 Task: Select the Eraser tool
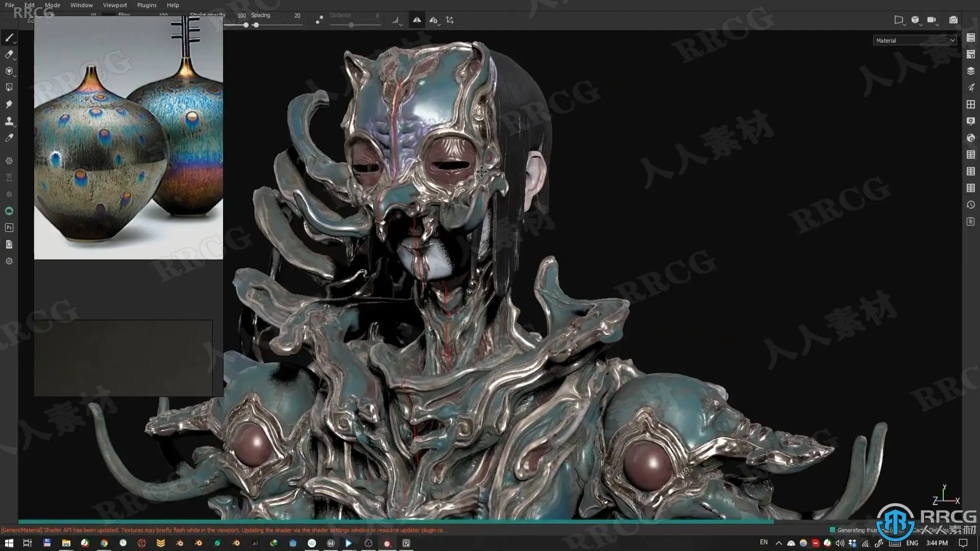point(9,55)
